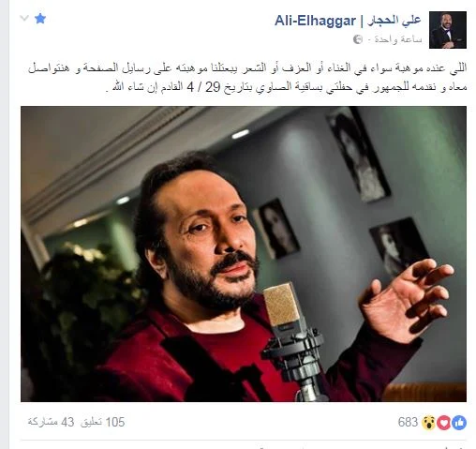Click the Wow reaction icon
Screen dimensions: 476x449
click(428, 423)
